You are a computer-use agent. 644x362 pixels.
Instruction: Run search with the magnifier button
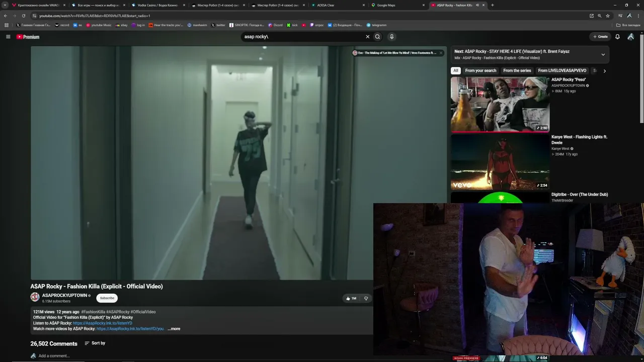tap(377, 37)
